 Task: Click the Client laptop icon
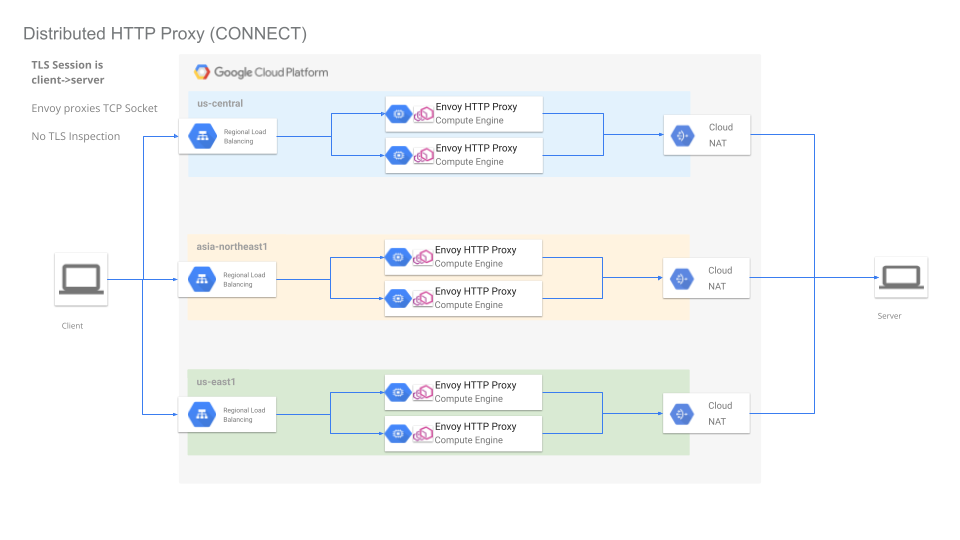[x=81, y=279]
